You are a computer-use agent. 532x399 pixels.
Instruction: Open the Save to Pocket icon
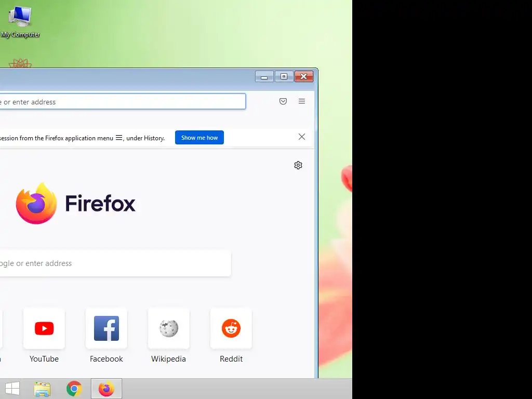click(283, 101)
